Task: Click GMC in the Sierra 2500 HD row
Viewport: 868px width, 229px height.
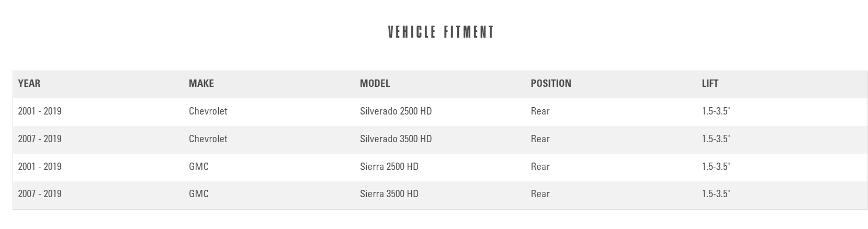Action: [199, 167]
